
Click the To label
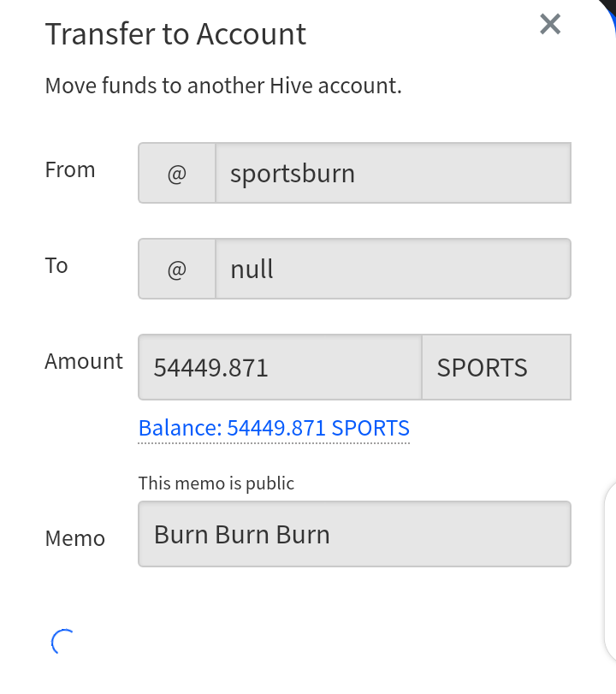(x=56, y=265)
